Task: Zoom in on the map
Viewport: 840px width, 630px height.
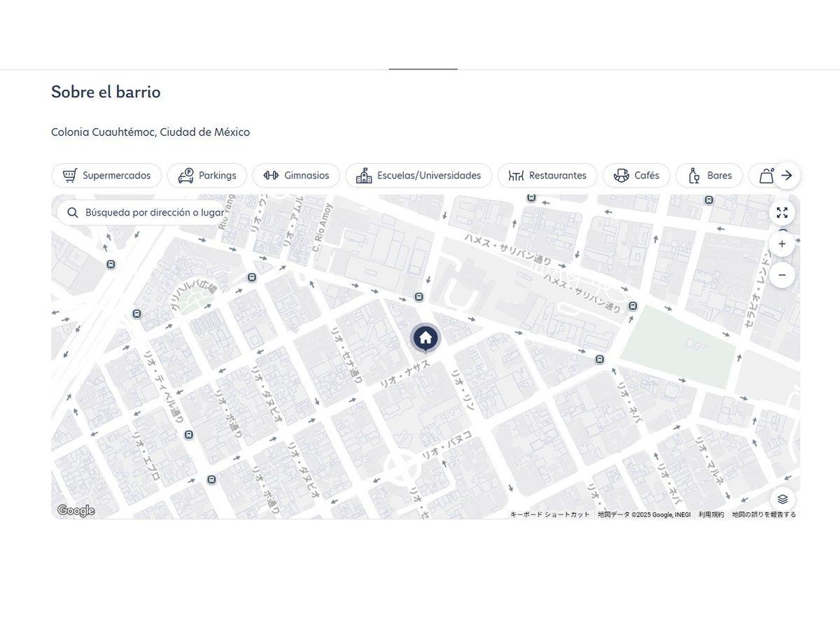Action: [782, 244]
